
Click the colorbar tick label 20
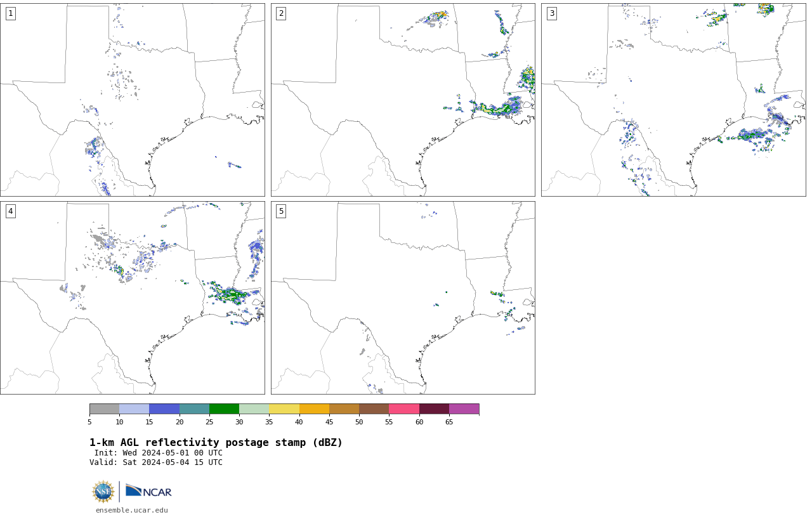point(180,422)
